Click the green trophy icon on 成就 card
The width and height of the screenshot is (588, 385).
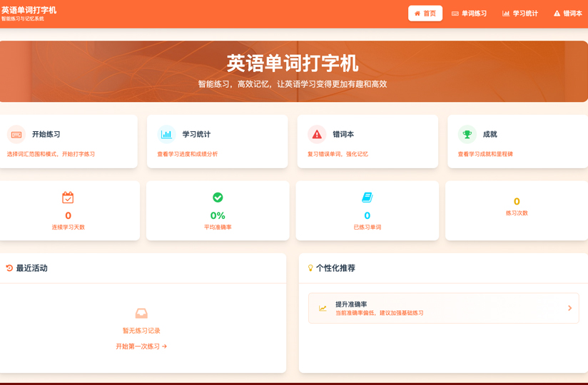coord(467,135)
